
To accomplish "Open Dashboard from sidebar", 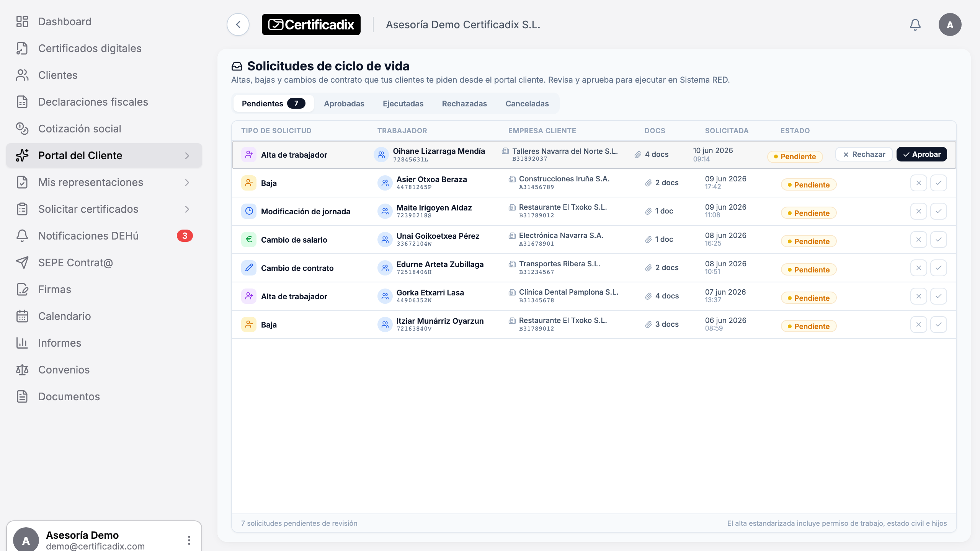I will click(x=104, y=21).
